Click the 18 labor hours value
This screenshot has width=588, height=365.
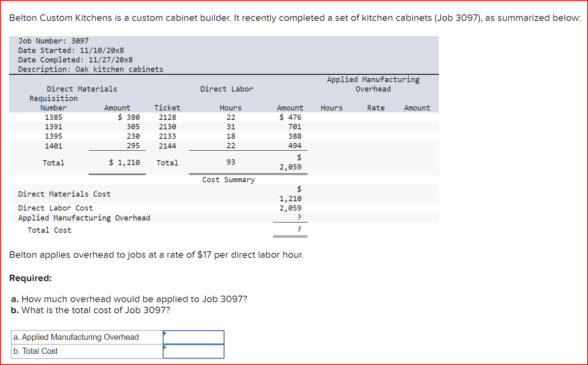(x=231, y=136)
